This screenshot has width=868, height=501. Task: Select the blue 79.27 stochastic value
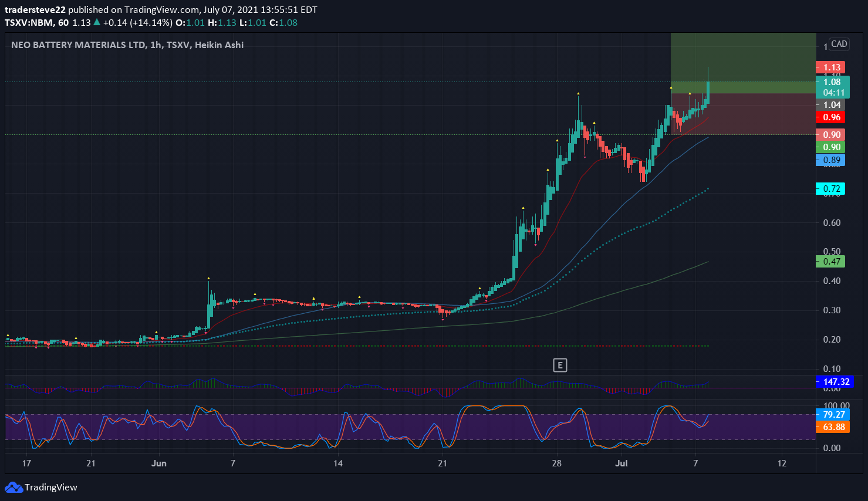833,415
